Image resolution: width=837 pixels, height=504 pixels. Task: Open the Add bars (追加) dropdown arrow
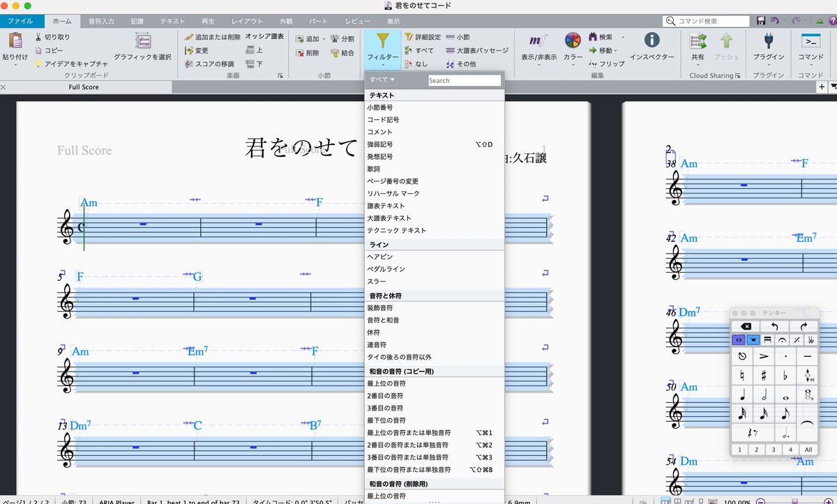tap(324, 40)
